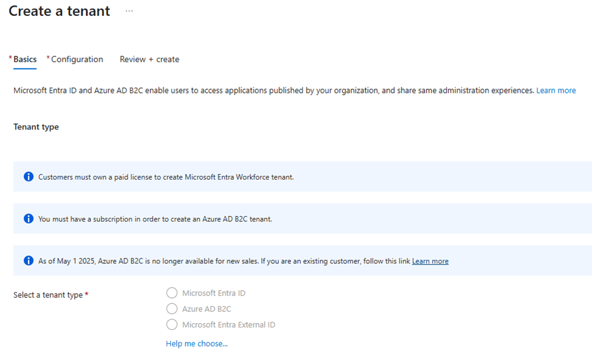Click the Help me choose... link

click(x=197, y=343)
